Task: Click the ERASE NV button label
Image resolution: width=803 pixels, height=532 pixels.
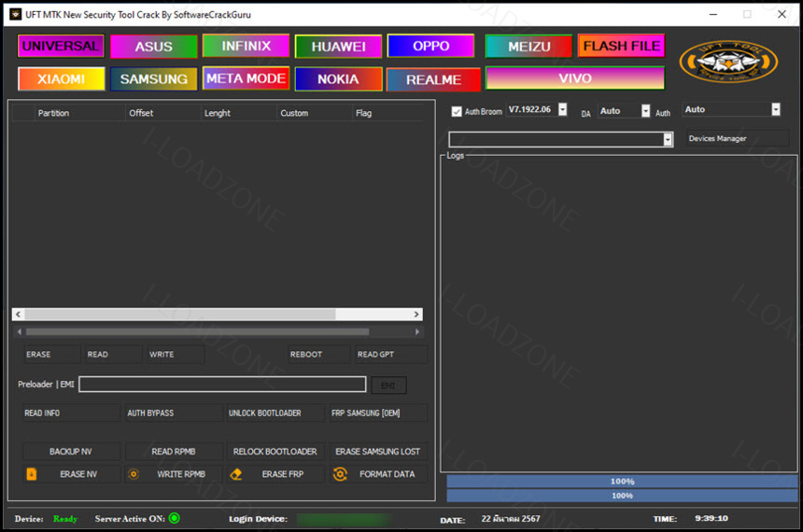Action: (x=78, y=474)
